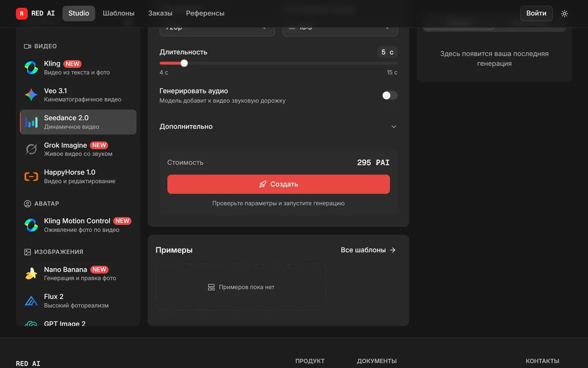The image size is (588, 368).
Task: Click the avatar icon beside АВАТАР
Action: click(x=27, y=204)
